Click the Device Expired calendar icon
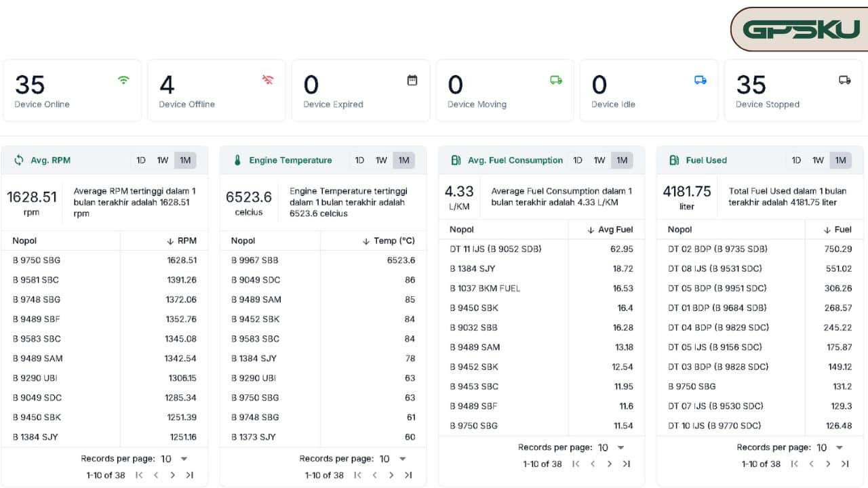Image resolution: width=868 pixels, height=488 pixels. point(412,80)
